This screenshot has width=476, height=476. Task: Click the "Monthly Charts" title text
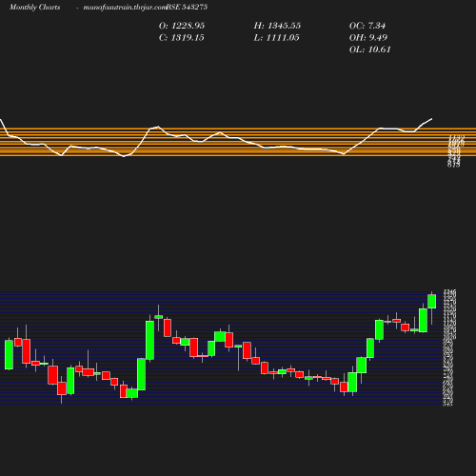[x=34, y=7]
